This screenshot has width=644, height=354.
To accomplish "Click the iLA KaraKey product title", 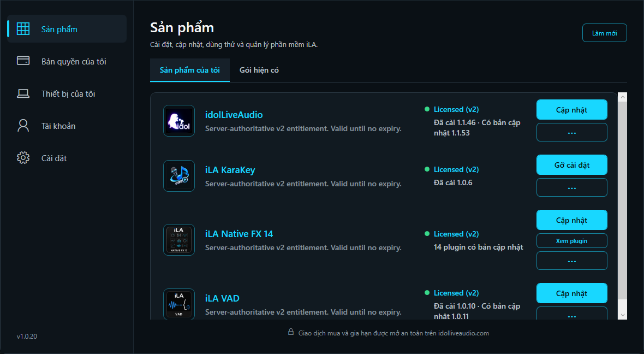I will 230,170.
